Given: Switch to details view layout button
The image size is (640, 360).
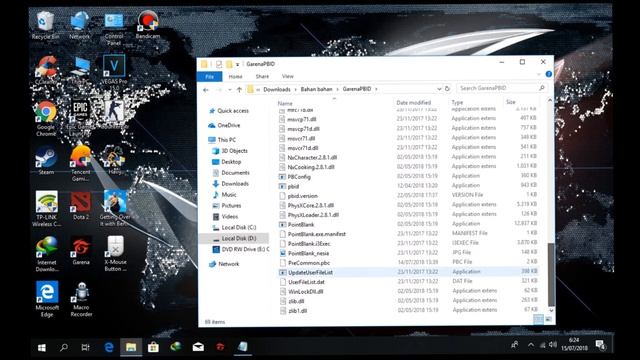Looking at the screenshot, I should click(538, 320).
